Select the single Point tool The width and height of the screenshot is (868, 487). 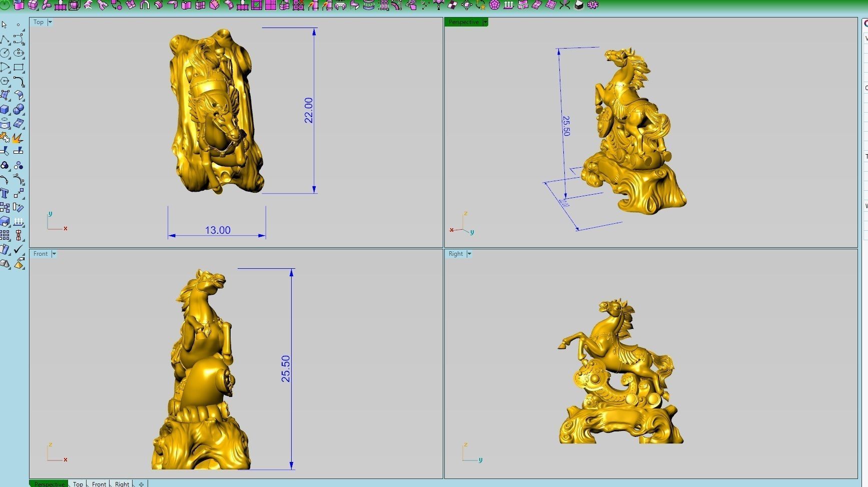tap(19, 25)
